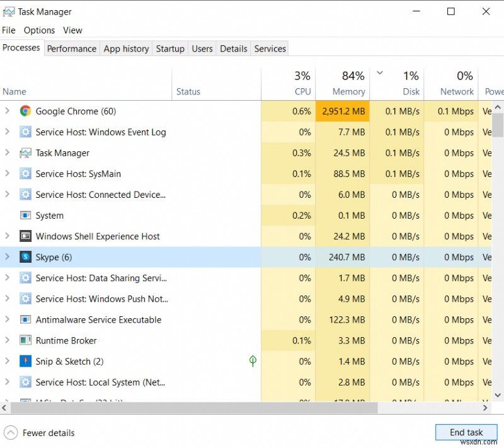Click the green eco leaf beside Snip & Sketch
This screenshot has width=504, height=448.
point(252,361)
